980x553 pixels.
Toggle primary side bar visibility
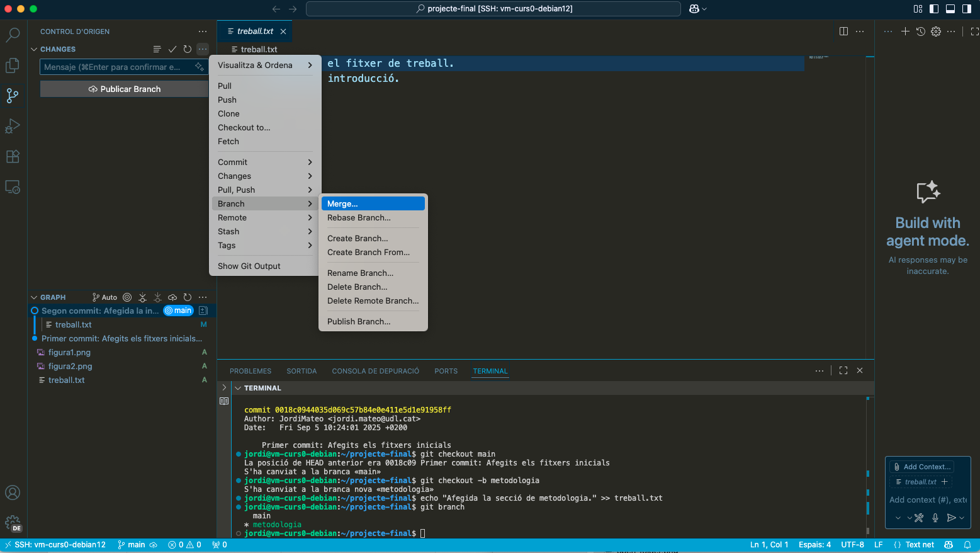934,9
